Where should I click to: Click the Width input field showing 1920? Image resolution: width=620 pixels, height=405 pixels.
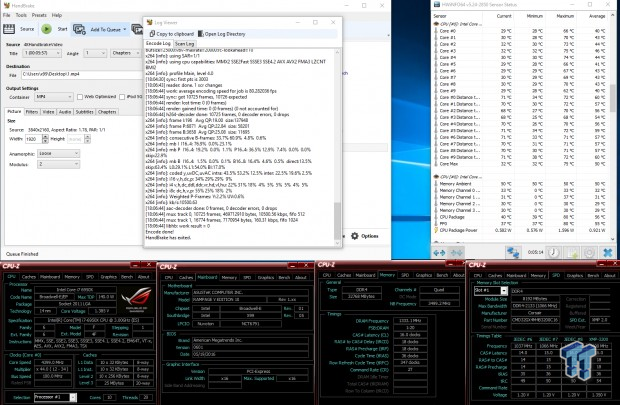33,139
